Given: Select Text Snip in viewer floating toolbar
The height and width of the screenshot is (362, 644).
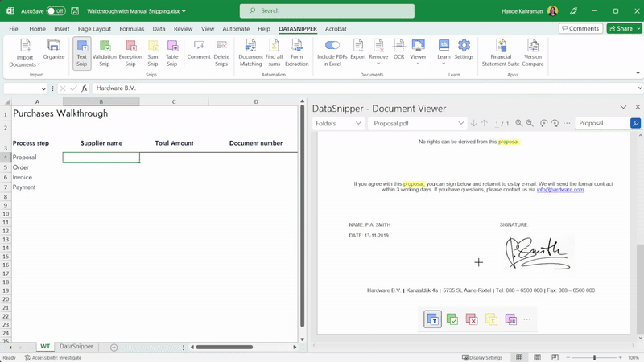Looking at the screenshot, I should point(432,319).
